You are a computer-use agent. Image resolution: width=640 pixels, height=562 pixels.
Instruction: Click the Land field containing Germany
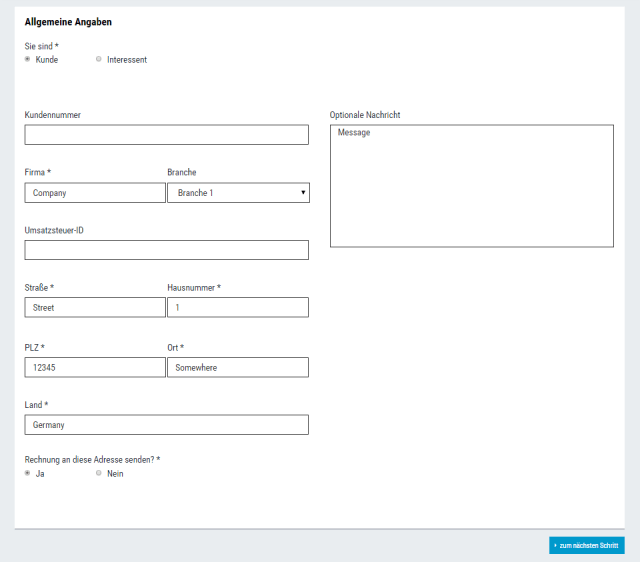tap(166, 425)
